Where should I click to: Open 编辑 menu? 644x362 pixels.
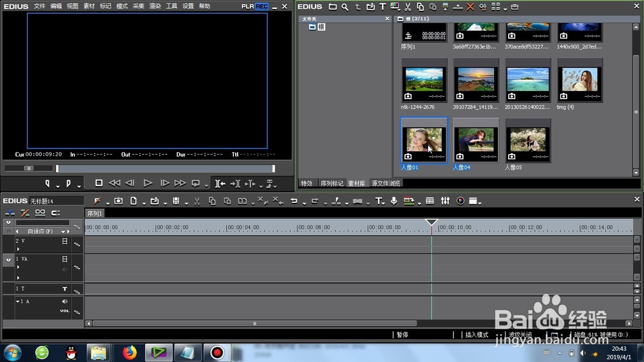(56, 6)
